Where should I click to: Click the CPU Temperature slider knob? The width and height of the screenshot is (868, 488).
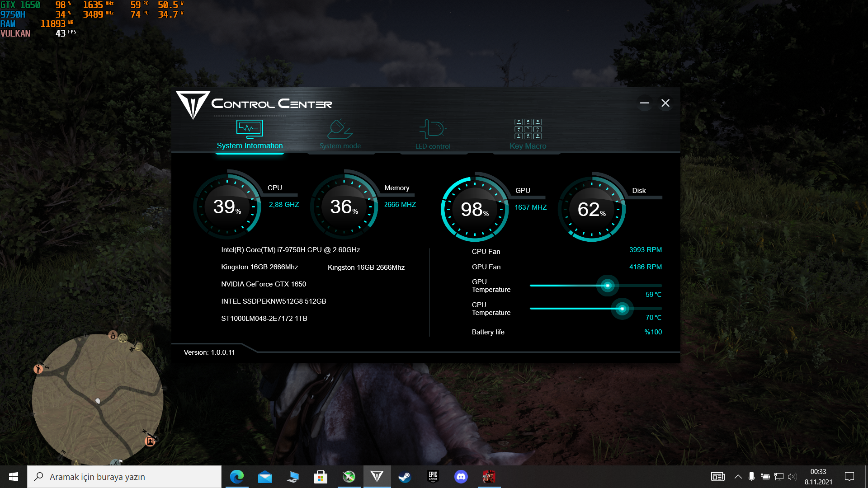click(x=622, y=309)
